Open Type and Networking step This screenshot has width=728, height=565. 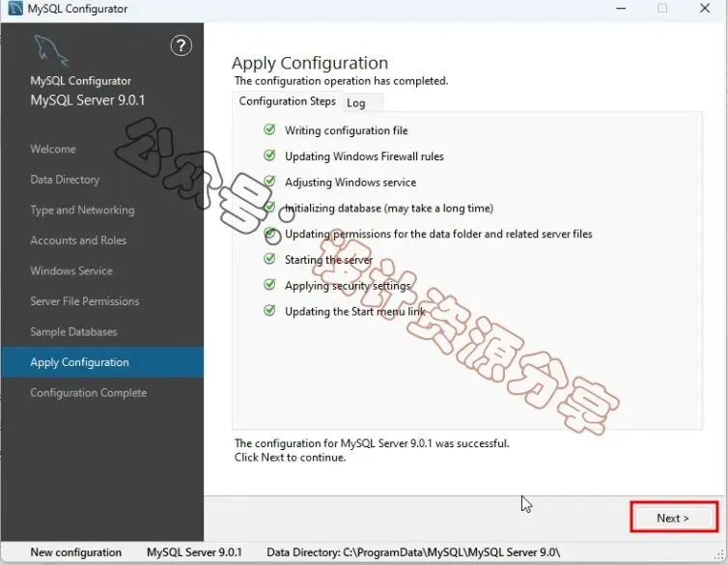click(82, 211)
